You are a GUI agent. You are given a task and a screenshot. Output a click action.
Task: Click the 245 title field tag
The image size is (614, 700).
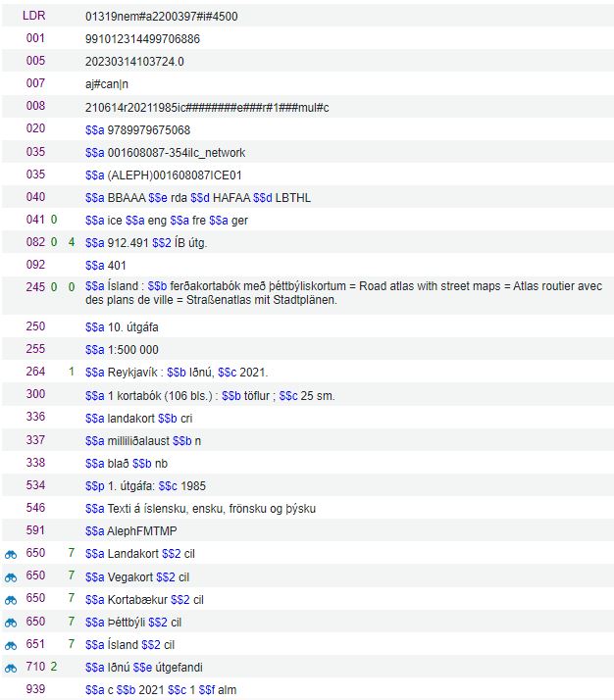[x=35, y=286]
